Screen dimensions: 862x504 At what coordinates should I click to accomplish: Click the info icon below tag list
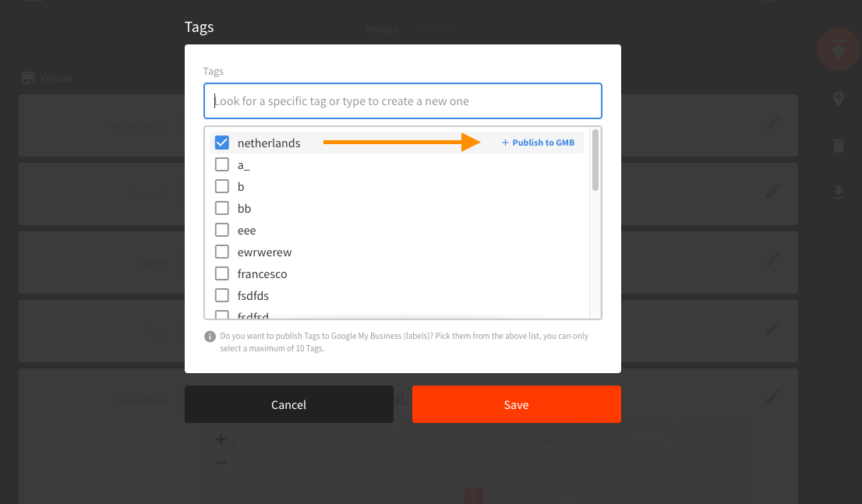[x=210, y=337]
